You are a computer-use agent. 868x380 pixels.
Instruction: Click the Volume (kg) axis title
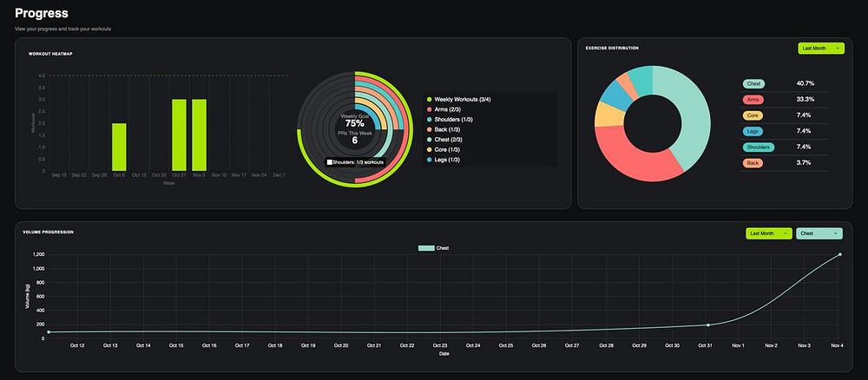coord(27,296)
